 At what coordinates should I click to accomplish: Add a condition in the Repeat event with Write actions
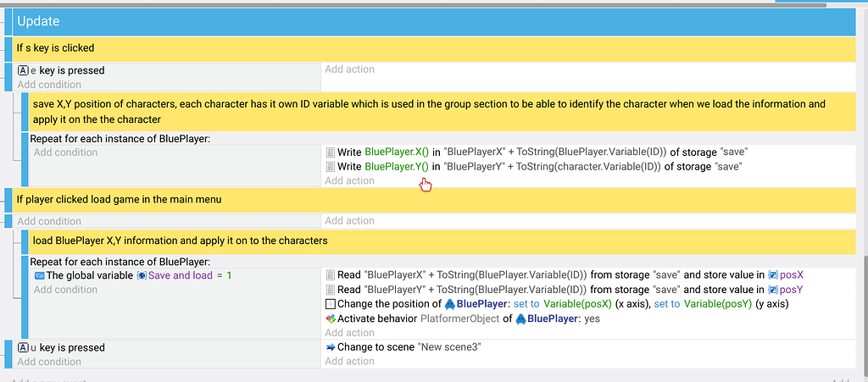(x=65, y=152)
